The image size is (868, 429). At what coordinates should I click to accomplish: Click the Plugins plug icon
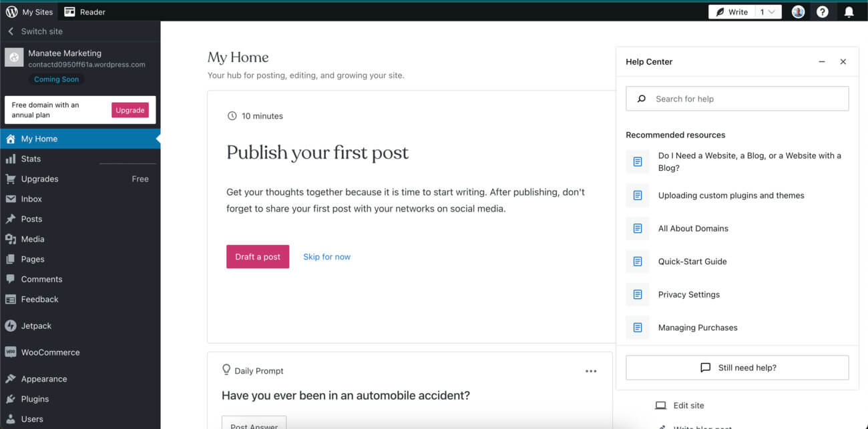[11, 399]
